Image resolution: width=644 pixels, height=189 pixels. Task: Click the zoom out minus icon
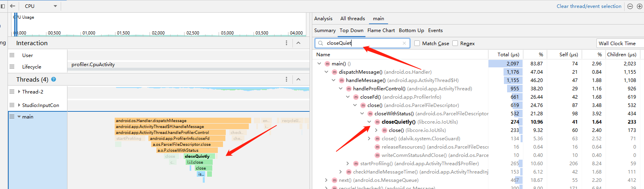[x=630, y=6]
